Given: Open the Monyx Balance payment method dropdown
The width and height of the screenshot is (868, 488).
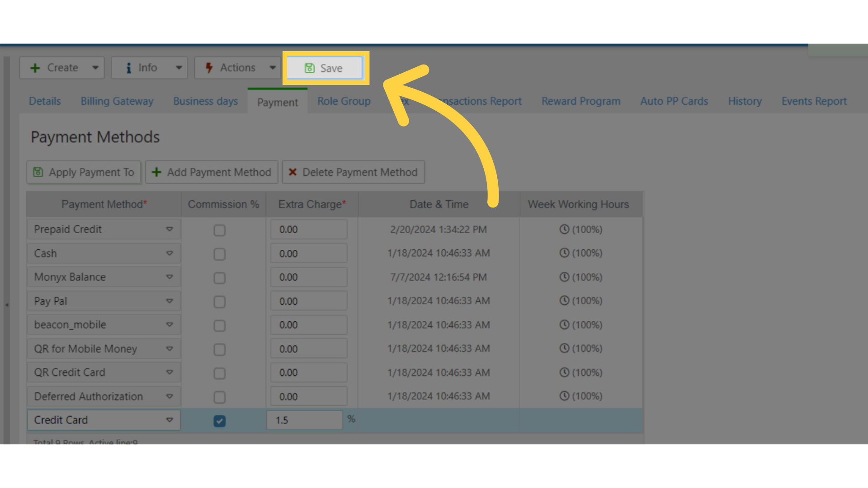Looking at the screenshot, I should (170, 277).
